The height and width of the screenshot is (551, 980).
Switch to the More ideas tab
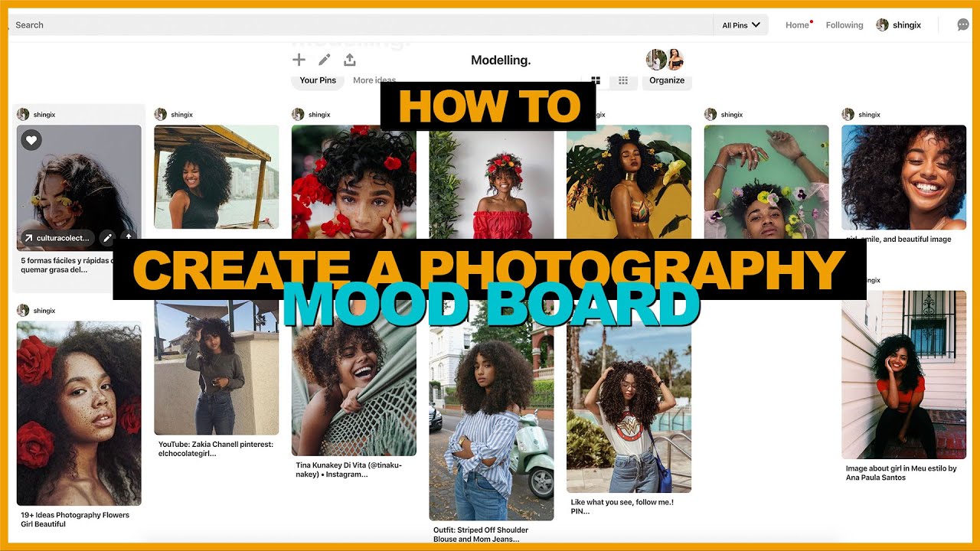(374, 80)
